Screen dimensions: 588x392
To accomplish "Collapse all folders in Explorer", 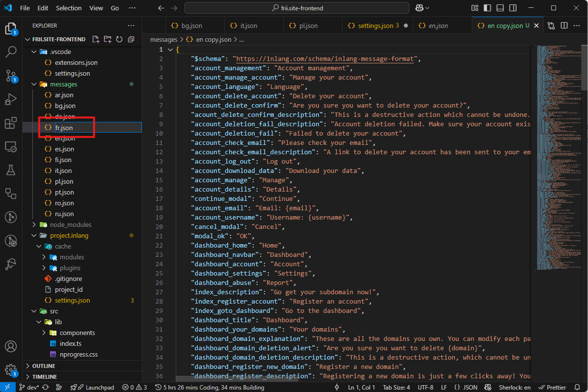I will [x=131, y=39].
